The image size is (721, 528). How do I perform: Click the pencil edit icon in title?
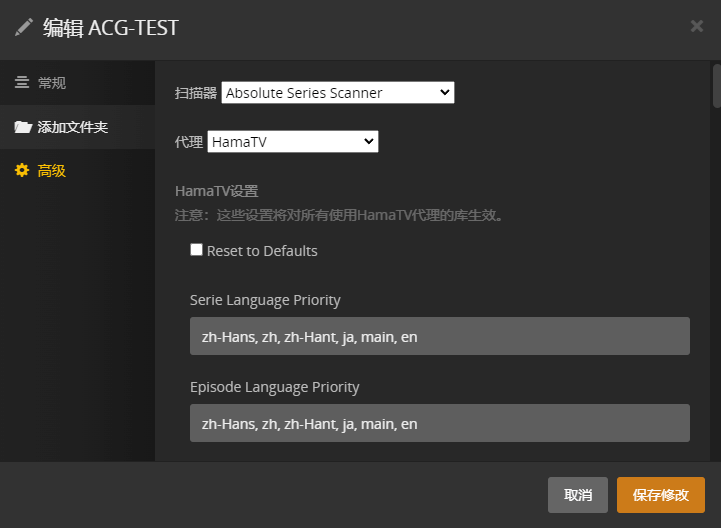(24, 27)
